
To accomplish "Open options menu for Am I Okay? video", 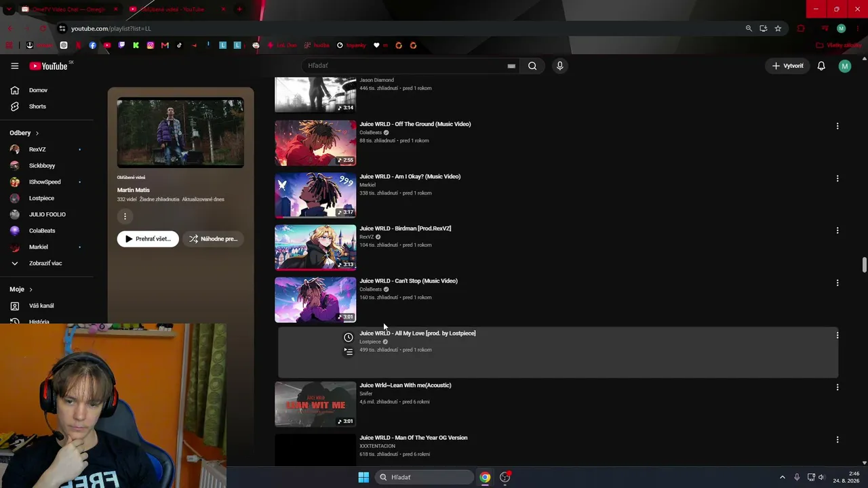I will 837,178.
